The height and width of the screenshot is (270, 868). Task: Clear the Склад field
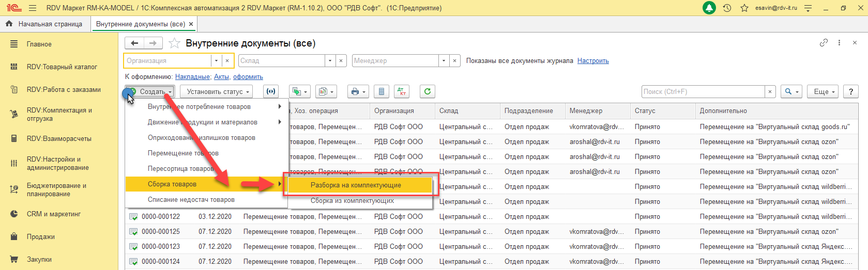pyautogui.click(x=341, y=60)
